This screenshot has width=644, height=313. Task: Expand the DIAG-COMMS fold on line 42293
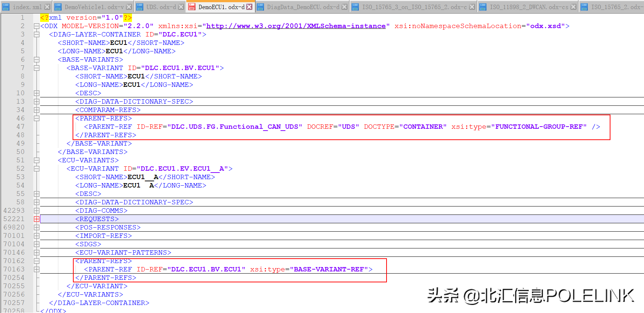36,210
